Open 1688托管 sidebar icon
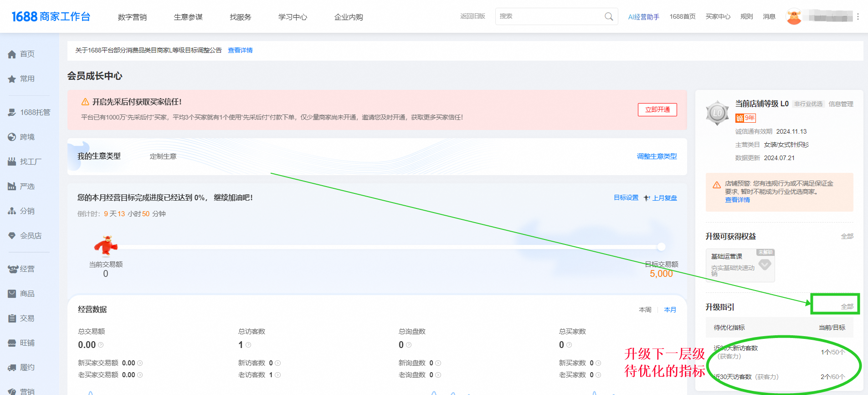The image size is (868, 395). (x=12, y=113)
